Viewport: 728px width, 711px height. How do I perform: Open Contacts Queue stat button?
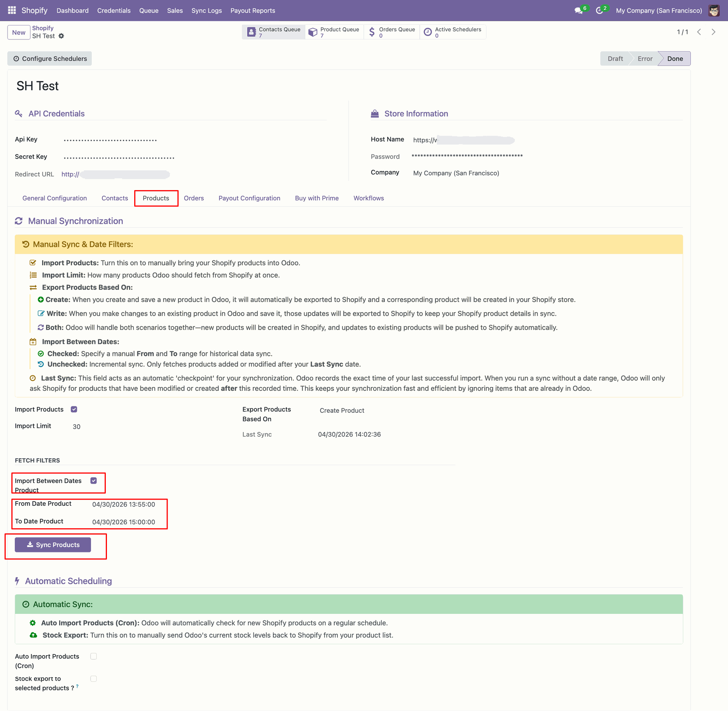tap(274, 32)
